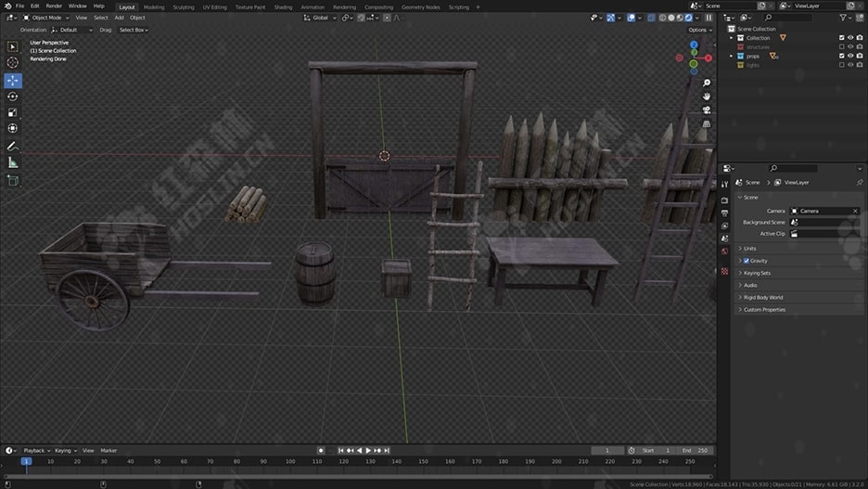Switch to the Modeling workspace tab
868x489 pixels.
point(154,7)
